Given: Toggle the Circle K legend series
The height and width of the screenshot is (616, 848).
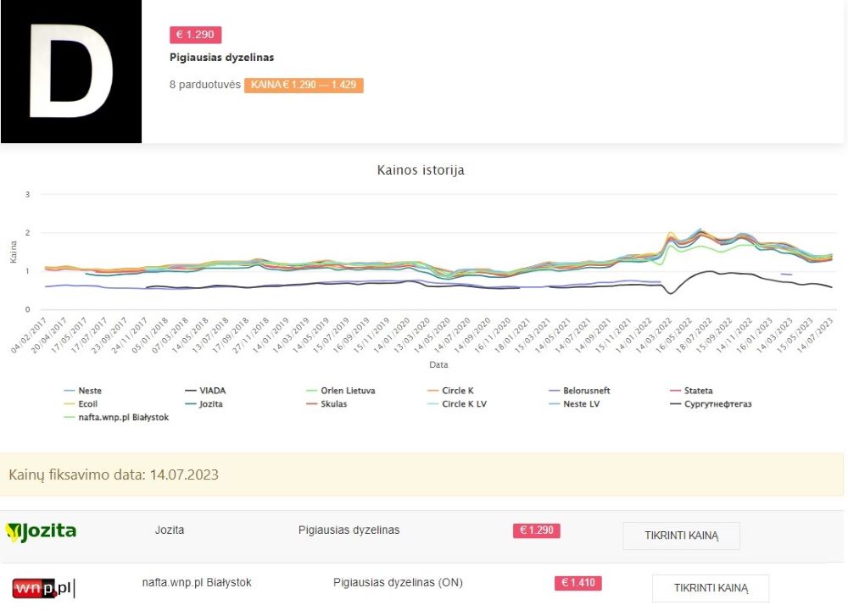Looking at the screenshot, I should point(450,391).
